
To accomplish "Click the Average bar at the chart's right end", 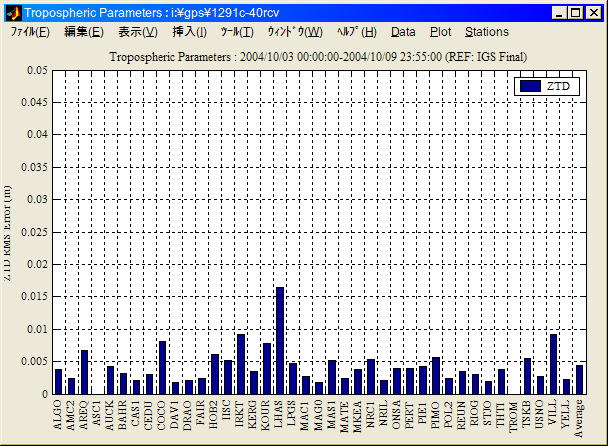I will click(x=579, y=379).
